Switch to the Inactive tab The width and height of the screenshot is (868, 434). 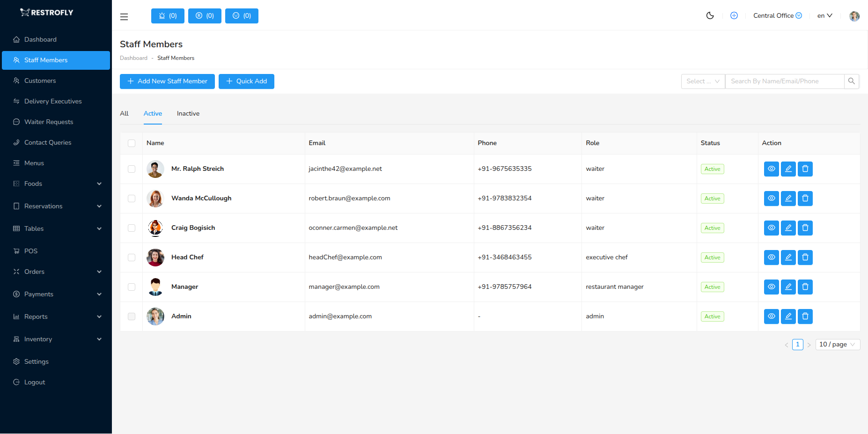pyautogui.click(x=188, y=113)
